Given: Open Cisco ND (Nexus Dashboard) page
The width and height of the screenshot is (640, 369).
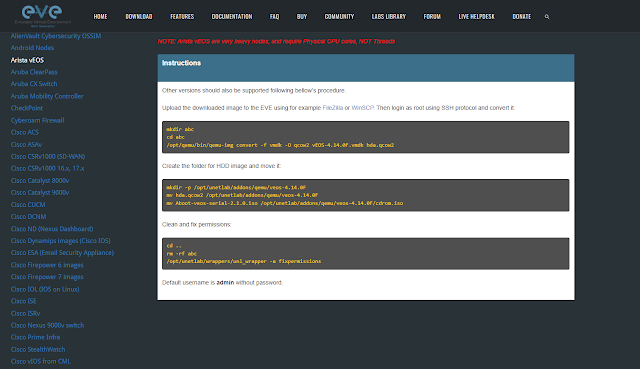Looking at the screenshot, I should pyautogui.click(x=52, y=229).
